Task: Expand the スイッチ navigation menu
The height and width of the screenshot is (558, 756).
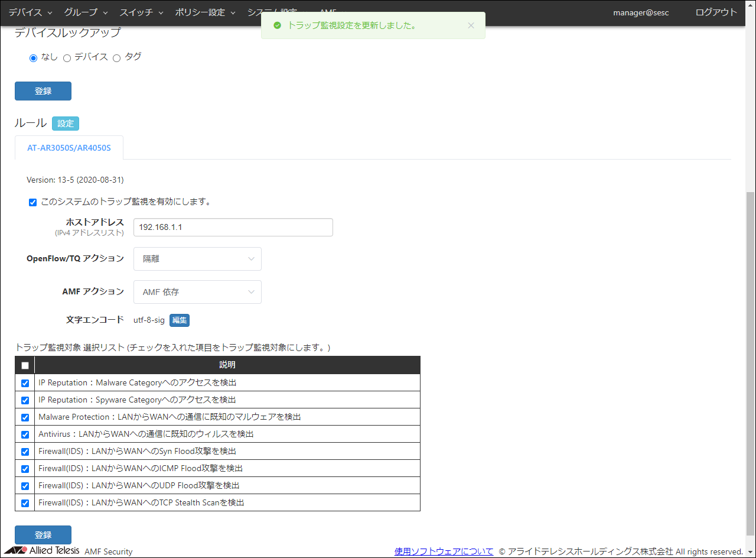Action: [141, 12]
